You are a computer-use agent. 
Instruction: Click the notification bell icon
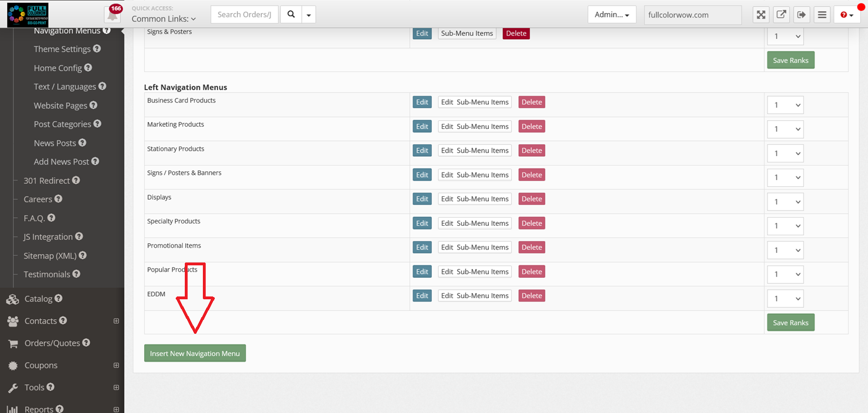click(x=112, y=15)
